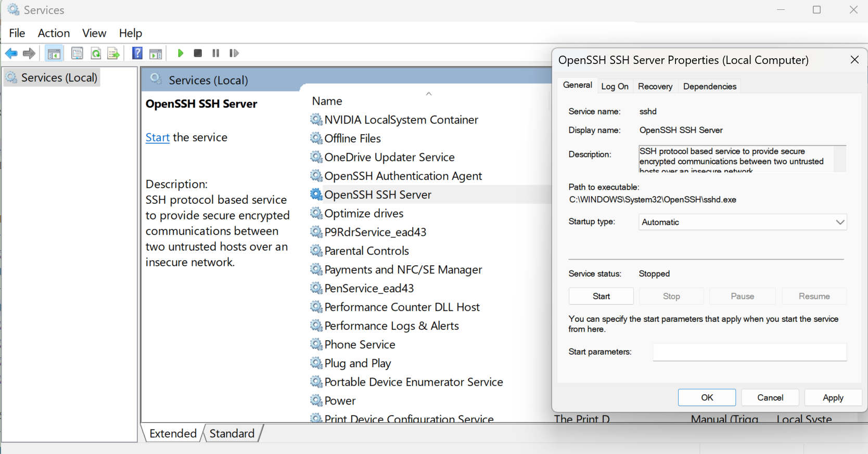Screen dimensions: 868x454
Task: Click the Pause Service toolbar icon
Action: click(x=216, y=53)
